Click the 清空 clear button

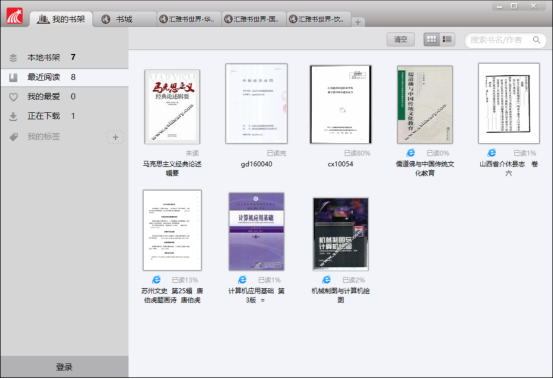click(x=400, y=39)
